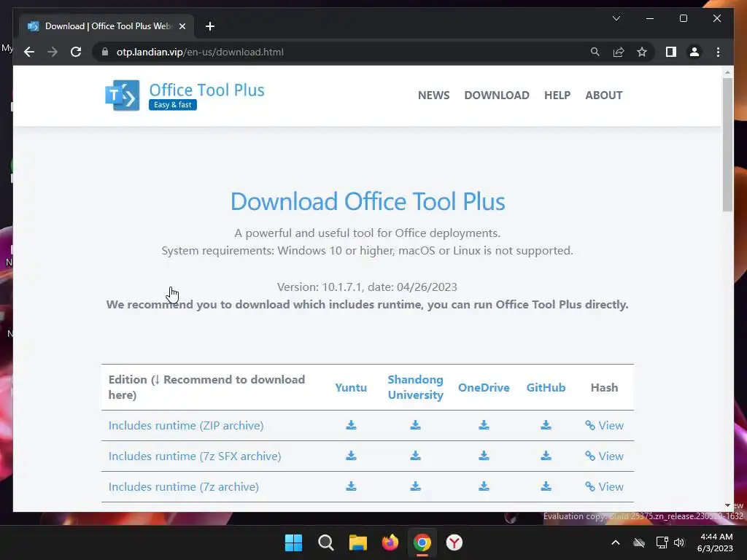View hash for ZIP archive edition
Viewport: 747px width, 560px height.
604,425
